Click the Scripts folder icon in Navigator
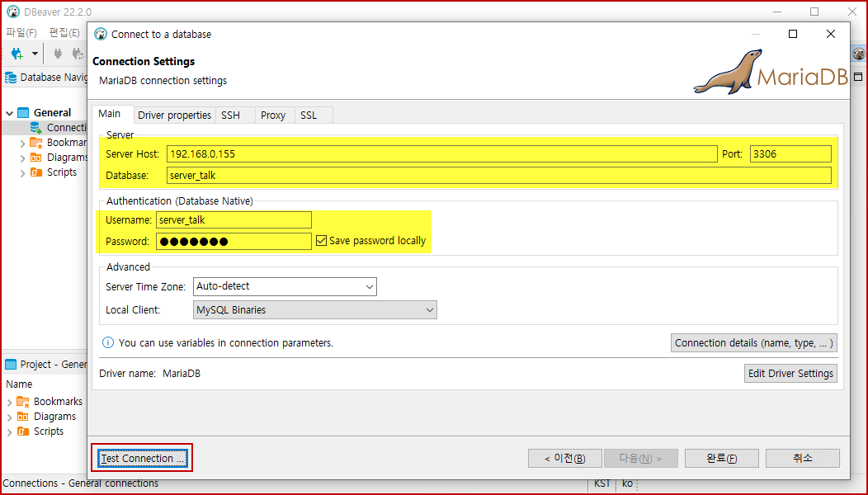This screenshot has width=868, height=495. (36, 172)
